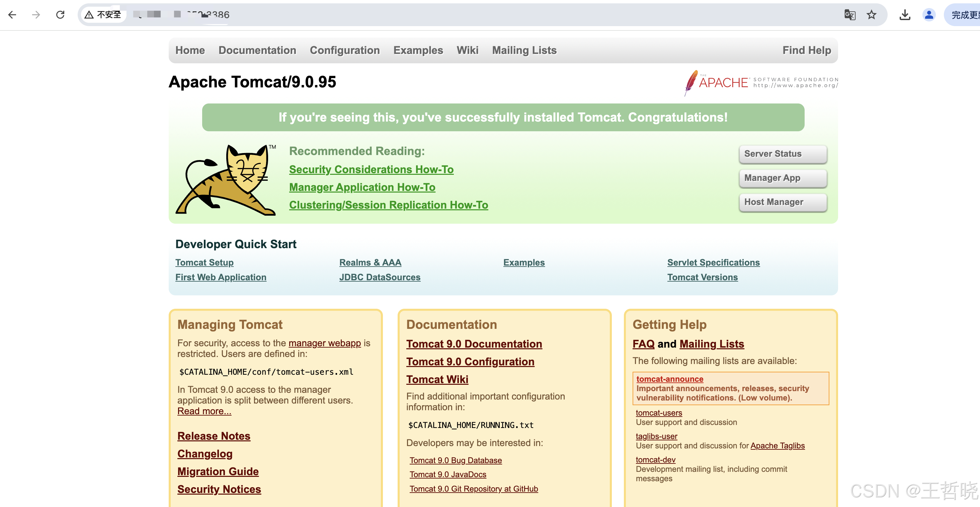This screenshot has width=980, height=507.
Task: Open the Home navigation item
Action: pos(190,50)
